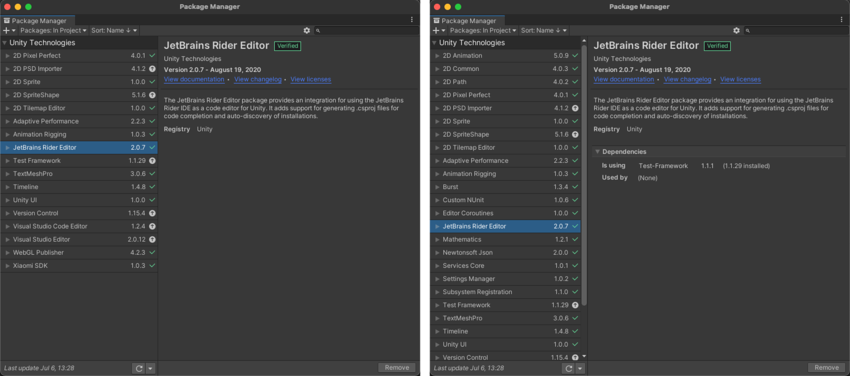Open View changelog link in right window
The width and height of the screenshot is (850, 376).
coord(687,80)
